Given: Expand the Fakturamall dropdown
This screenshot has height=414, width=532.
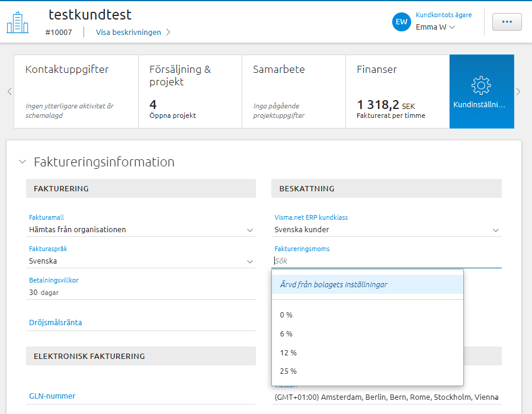Looking at the screenshot, I should click(249, 230).
